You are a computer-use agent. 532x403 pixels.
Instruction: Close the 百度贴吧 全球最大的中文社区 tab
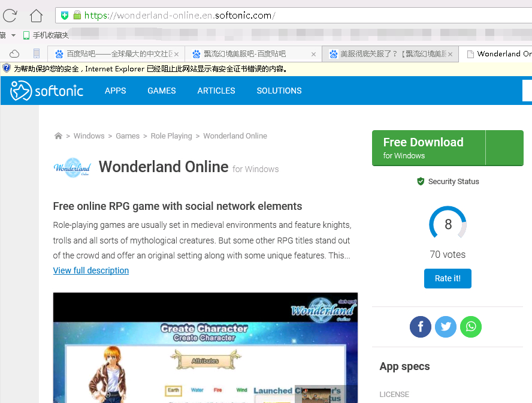pyautogui.click(x=176, y=54)
